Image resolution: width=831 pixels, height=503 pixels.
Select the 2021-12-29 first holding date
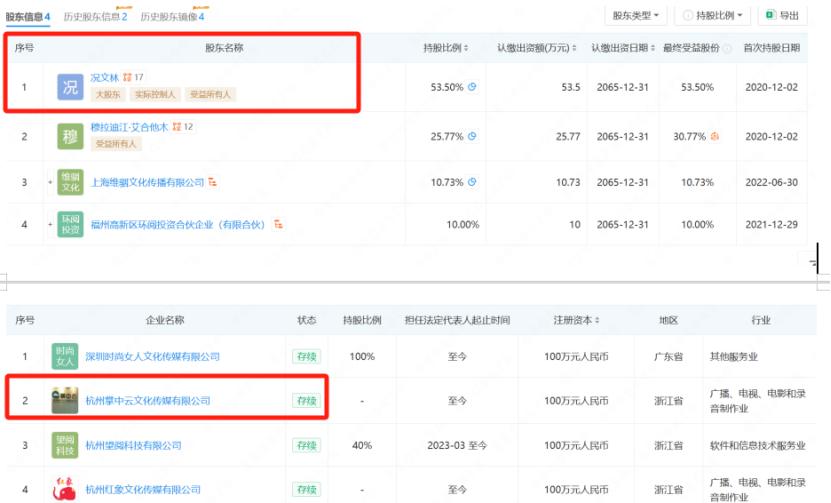(x=771, y=225)
